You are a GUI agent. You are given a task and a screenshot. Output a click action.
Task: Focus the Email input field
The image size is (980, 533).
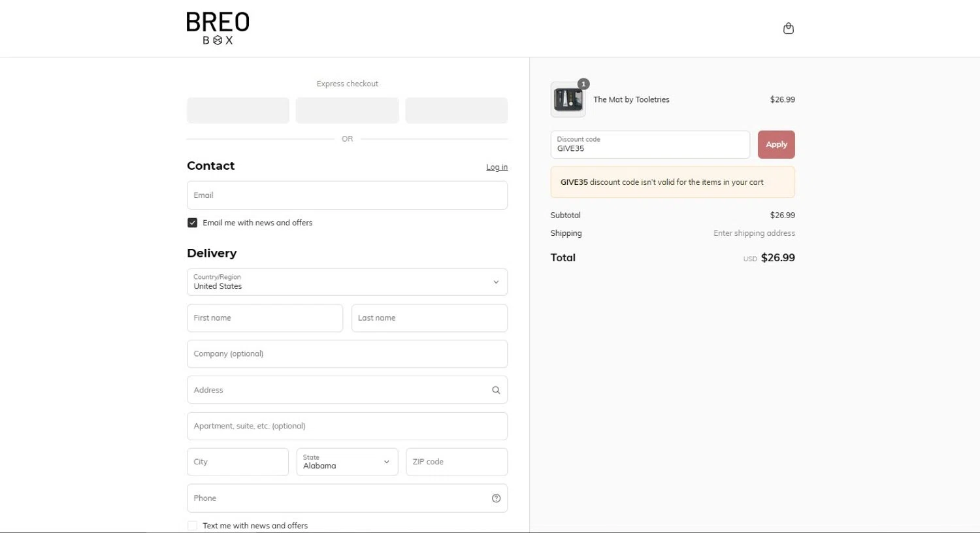tap(347, 195)
